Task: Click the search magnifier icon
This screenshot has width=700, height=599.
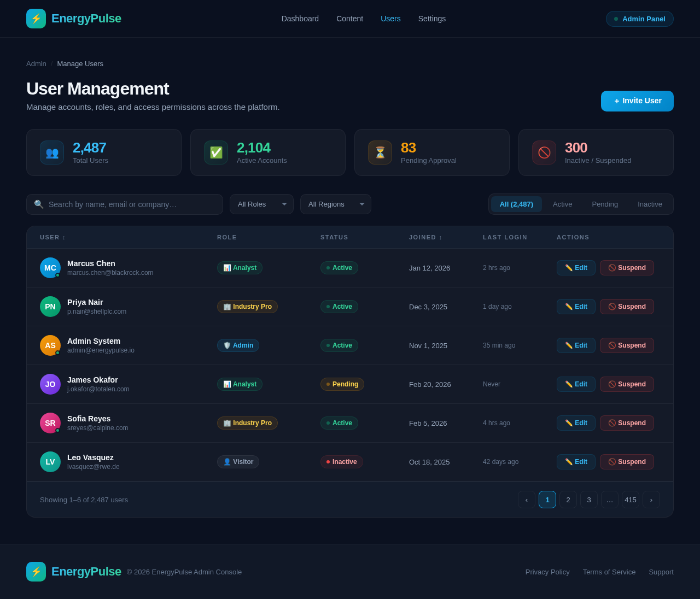Action: pos(38,204)
